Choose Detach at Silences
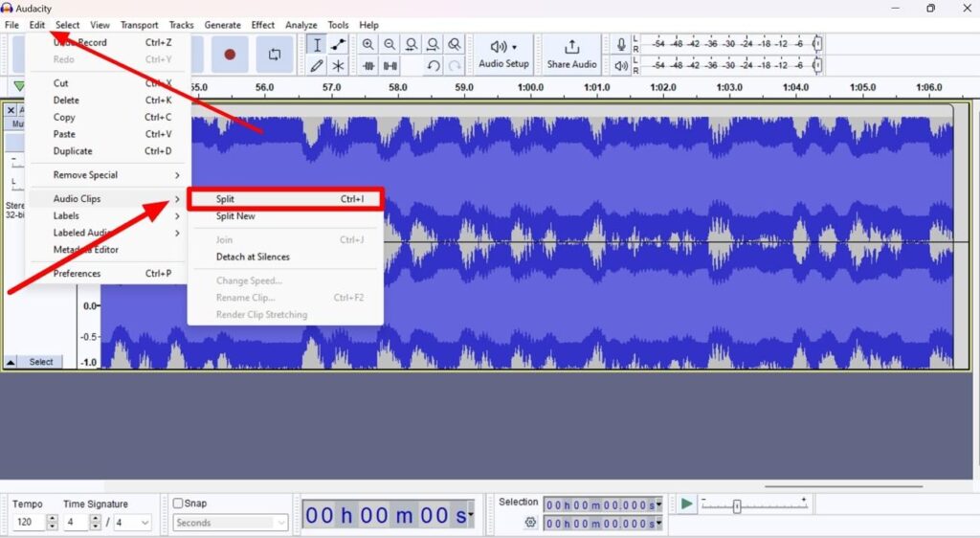This screenshot has height=538, width=980. pos(285,257)
